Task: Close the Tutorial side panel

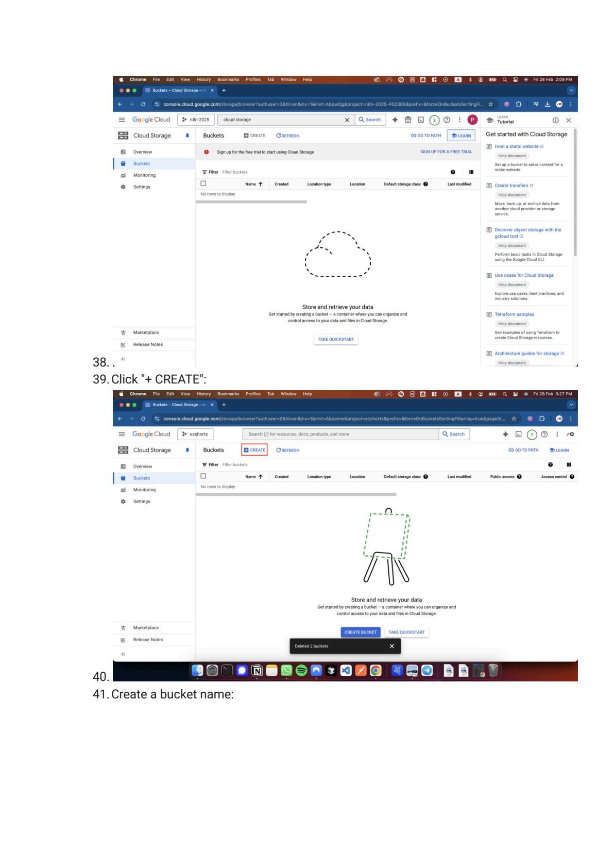Action: [x=569, y=120]
